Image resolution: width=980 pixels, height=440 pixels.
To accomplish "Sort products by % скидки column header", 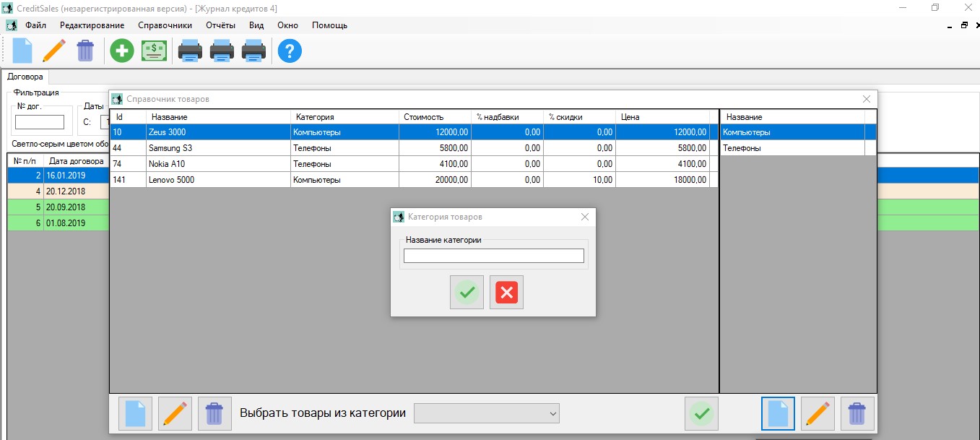I will pos(580,117).
